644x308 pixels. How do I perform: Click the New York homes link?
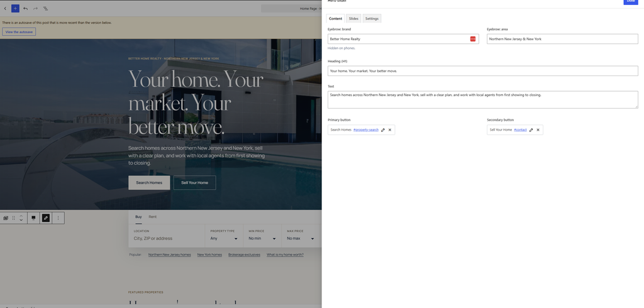(209, 255)
